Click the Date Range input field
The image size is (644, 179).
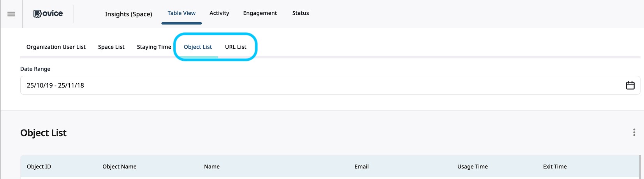(x=311, y=85)
